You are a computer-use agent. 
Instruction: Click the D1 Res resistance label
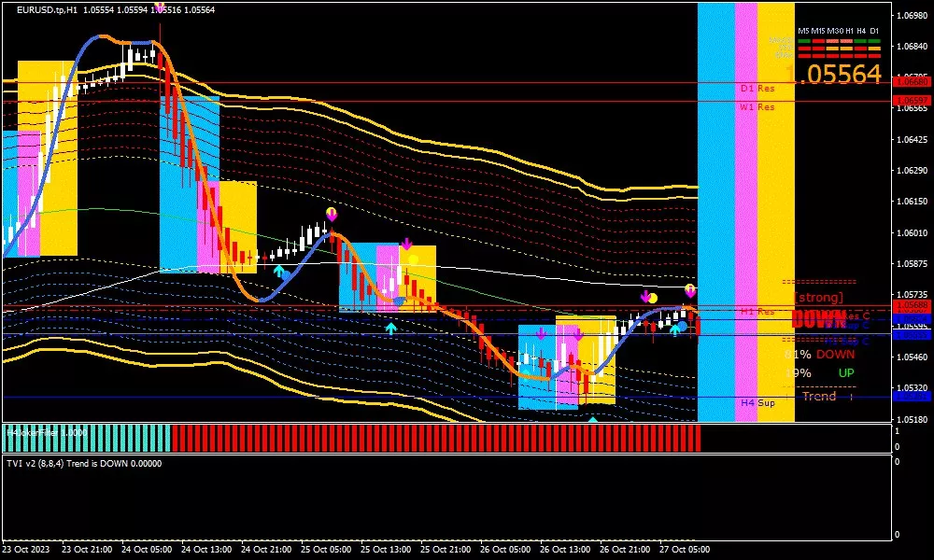click(x=757, y=88)
